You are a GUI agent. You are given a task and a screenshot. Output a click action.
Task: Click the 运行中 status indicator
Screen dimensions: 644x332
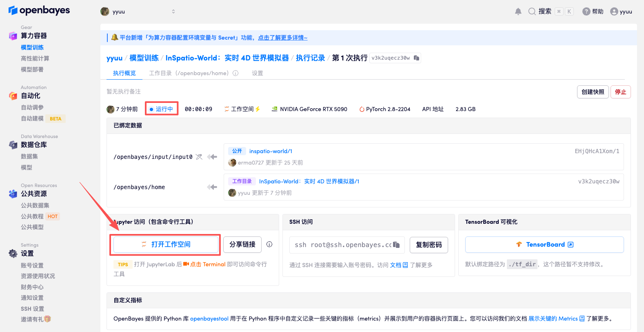point(162,109)
